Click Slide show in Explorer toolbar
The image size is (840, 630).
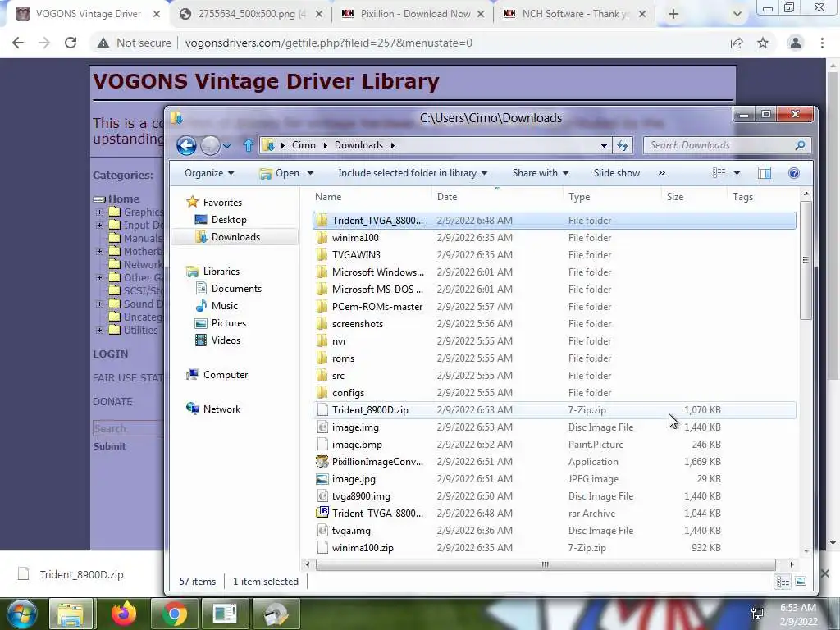coord(616,173)
